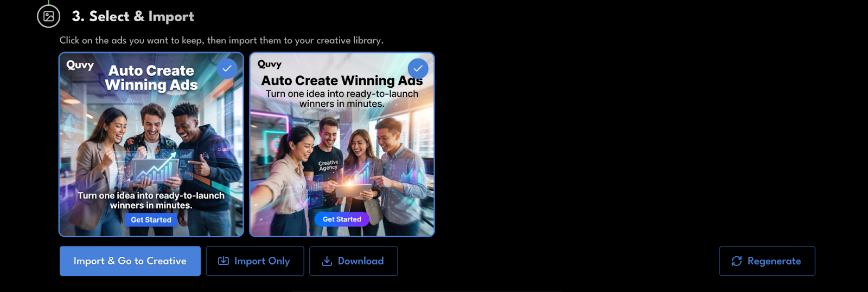This screenshot has width=868, height=292.
Task: Click Import & Go to Creative
Action: pos(130,261)
